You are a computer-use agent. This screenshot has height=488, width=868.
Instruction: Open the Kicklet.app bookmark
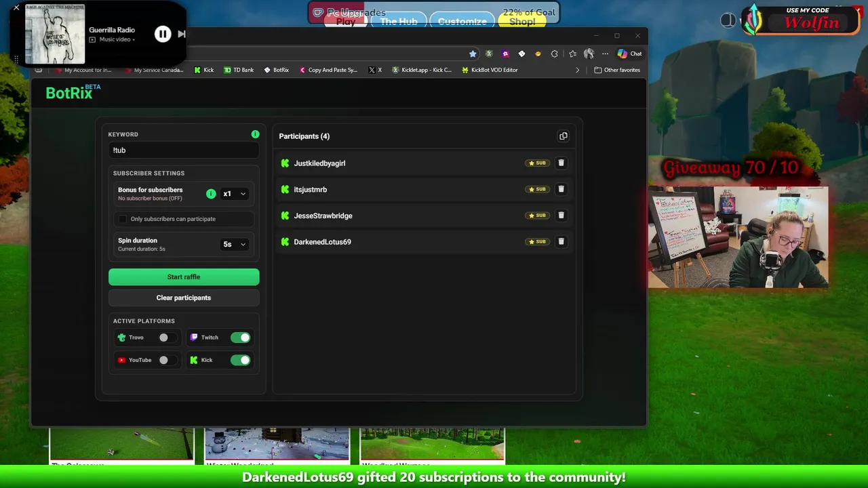tap(421, 70)
